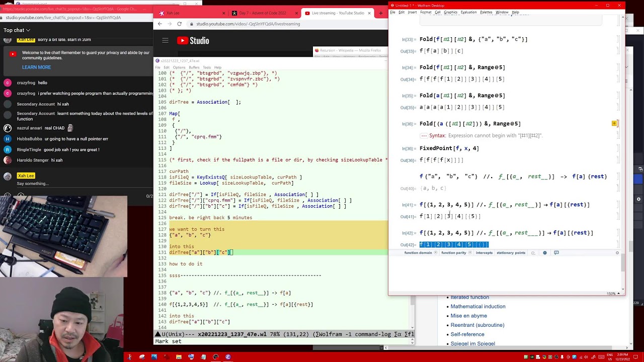The width and height of the screenshot is (644, 362).
Task: Open the Graphics menu in Wolfram Desktop
Action: pos(450,12)
